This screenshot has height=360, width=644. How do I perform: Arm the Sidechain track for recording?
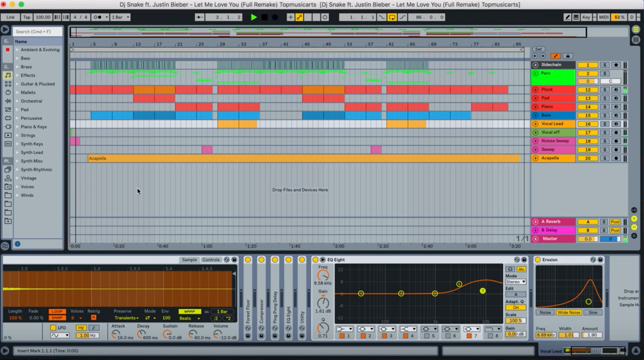(x=616, y=65)
